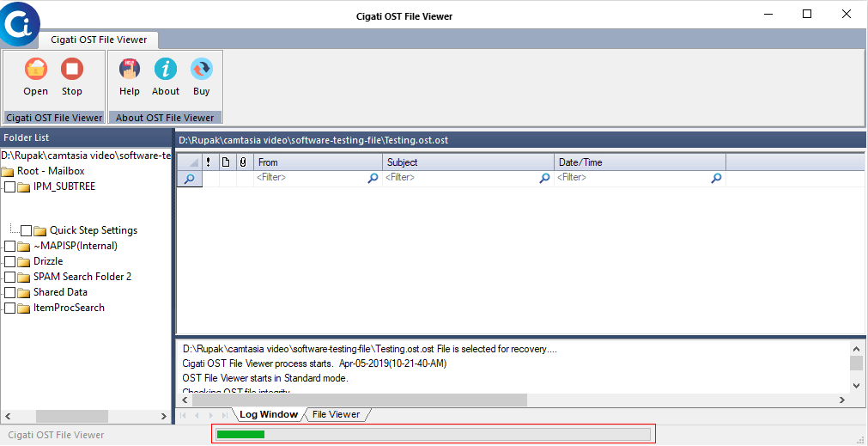
Task: Click the file path at top of Folder List
Action: 86,156
